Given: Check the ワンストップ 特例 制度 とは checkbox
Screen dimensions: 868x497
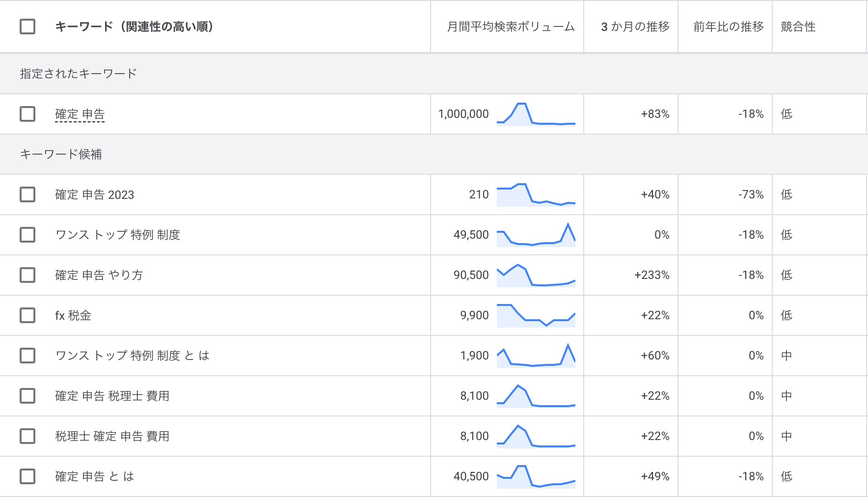Looking at the screenshot, I should (x=27, y=356).
